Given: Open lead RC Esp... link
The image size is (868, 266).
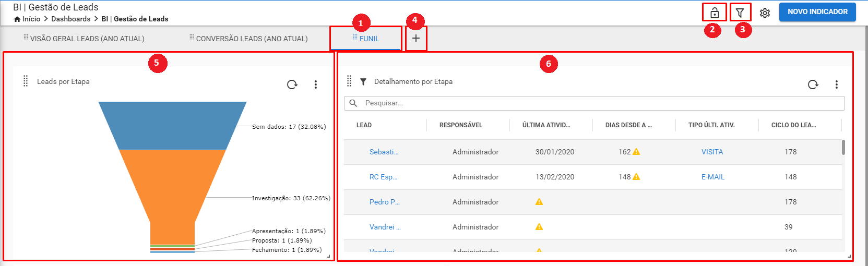Looking at the screenshot, I should pos(383,177).
